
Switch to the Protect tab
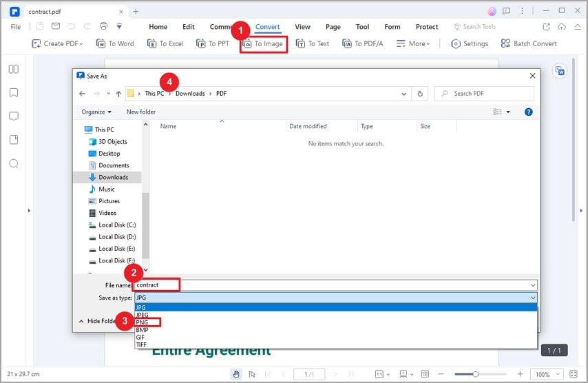[427, 27]
